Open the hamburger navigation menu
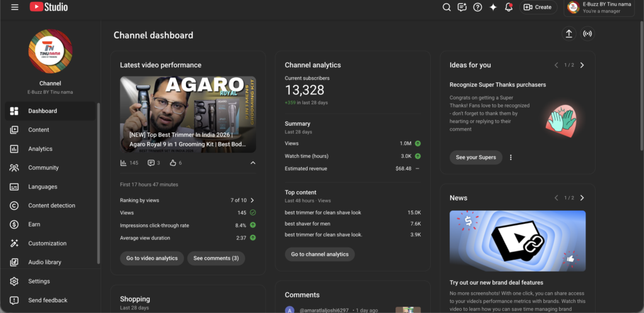The height and width of the screenshot is (313, 644). [x=14, y=7]
